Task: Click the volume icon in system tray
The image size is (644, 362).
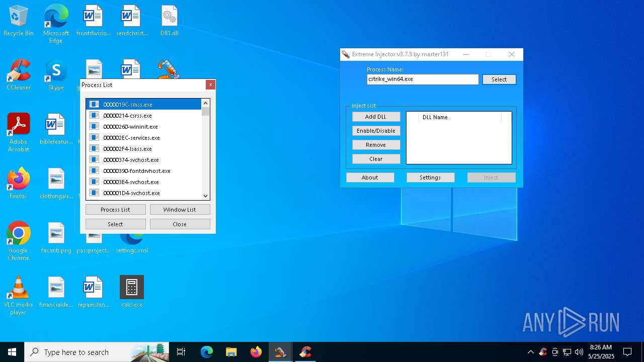Action: [x=579, y=352]
